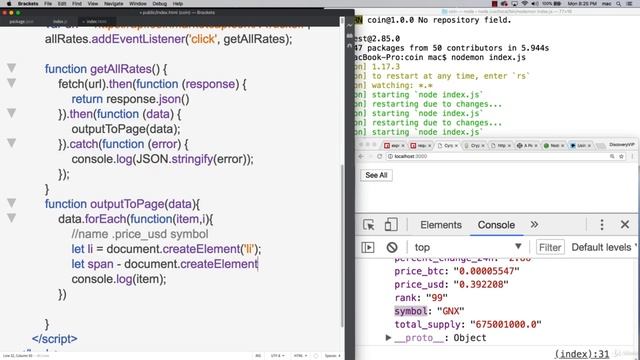Toggle the device toolbar icon in DevTools
The width and height of the screenshot is (640, 360).
[391, 224]
